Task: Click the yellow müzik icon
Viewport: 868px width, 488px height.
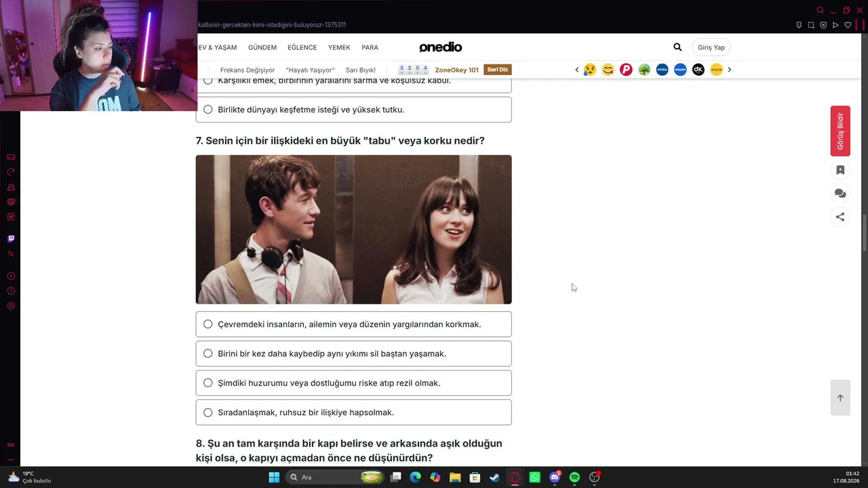Action: pos(716,70)
